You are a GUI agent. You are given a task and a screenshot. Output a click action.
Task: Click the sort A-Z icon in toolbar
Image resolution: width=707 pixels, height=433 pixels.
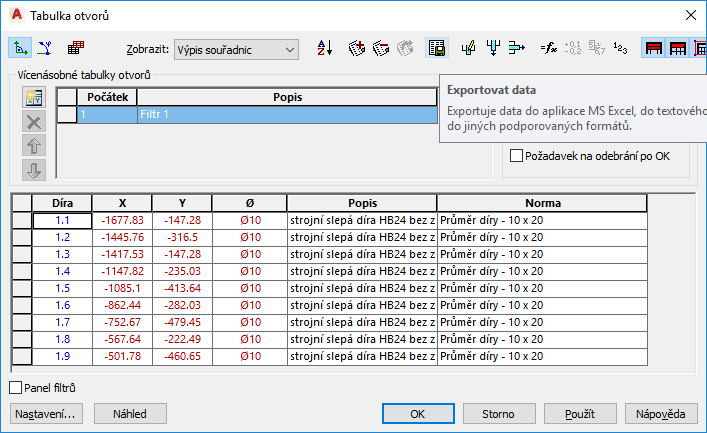point(325,47)
